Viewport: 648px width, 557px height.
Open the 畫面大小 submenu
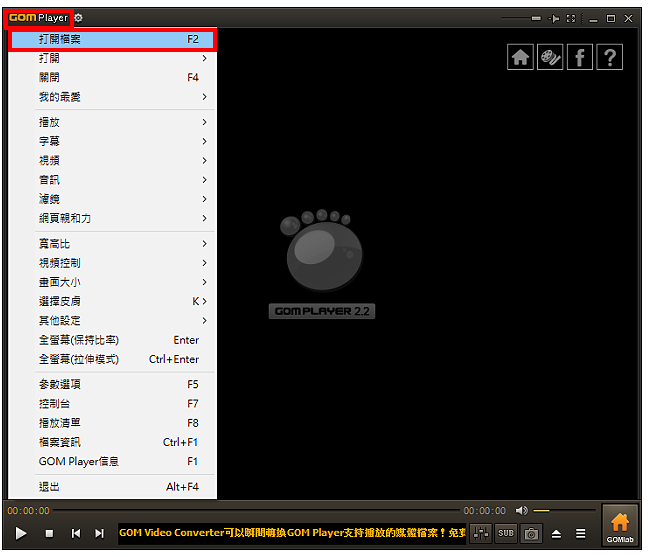click(112, 282)
